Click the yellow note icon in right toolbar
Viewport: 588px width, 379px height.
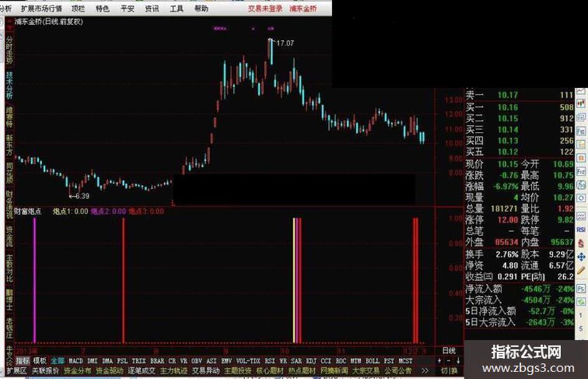[581, 145]
